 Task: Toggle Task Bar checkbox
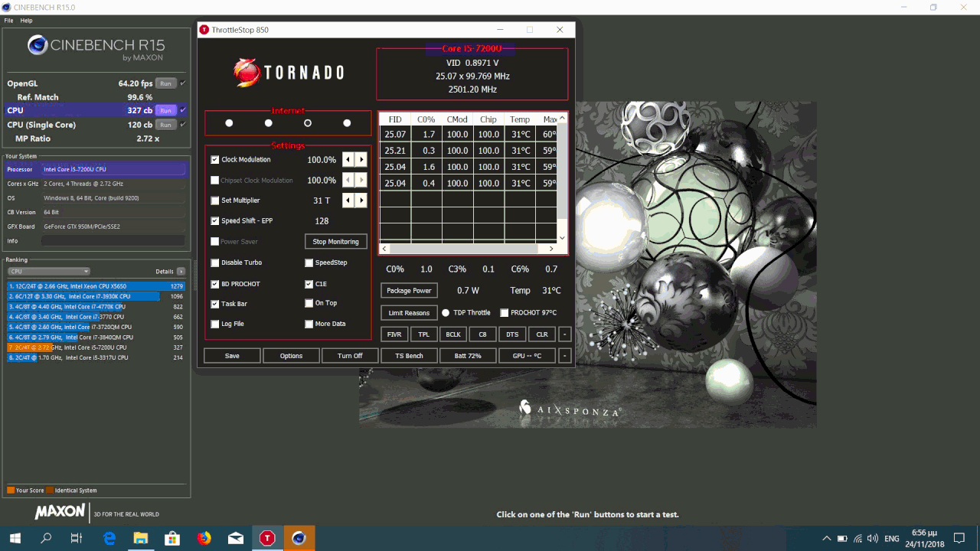(215, 304)
